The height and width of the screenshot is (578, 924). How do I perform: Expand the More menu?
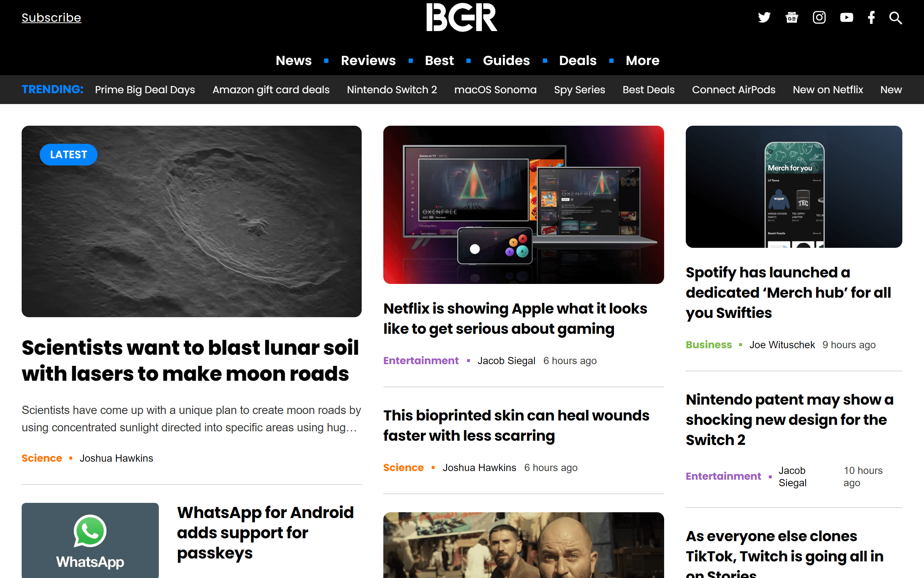(642, 60)
